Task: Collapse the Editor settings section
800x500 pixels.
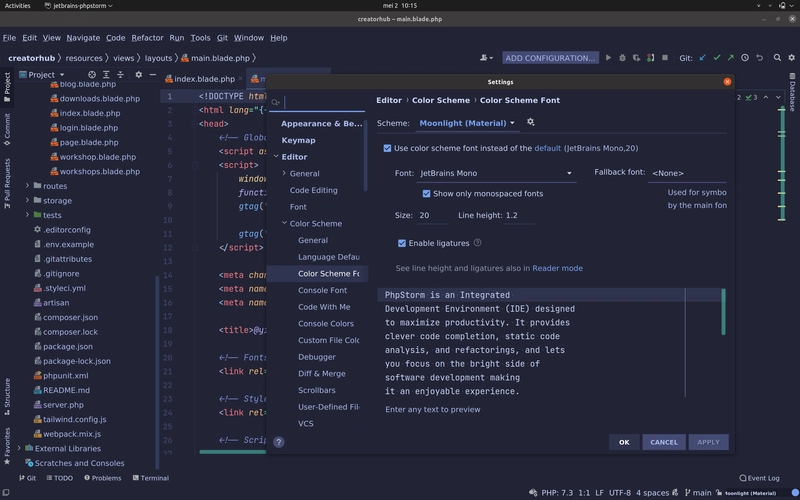Action: pos(277,156)
